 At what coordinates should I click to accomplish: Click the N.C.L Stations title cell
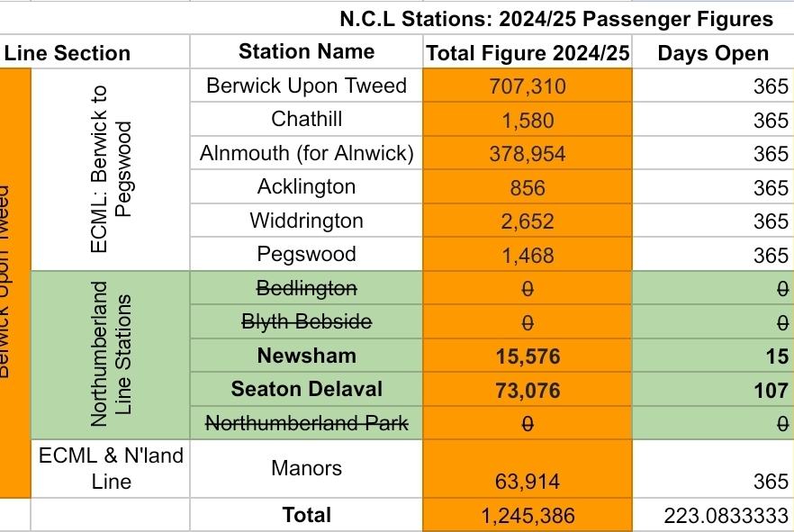point(555,19)
